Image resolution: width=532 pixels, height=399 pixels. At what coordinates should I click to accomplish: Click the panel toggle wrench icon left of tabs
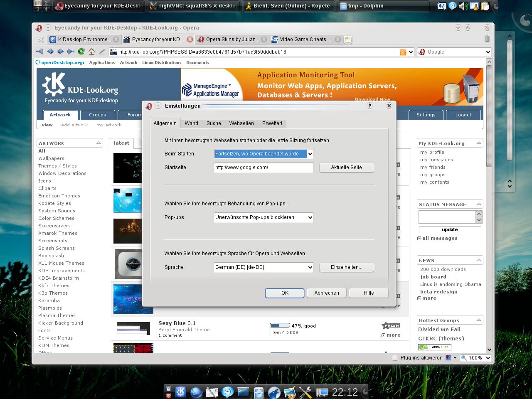point(41,39)
